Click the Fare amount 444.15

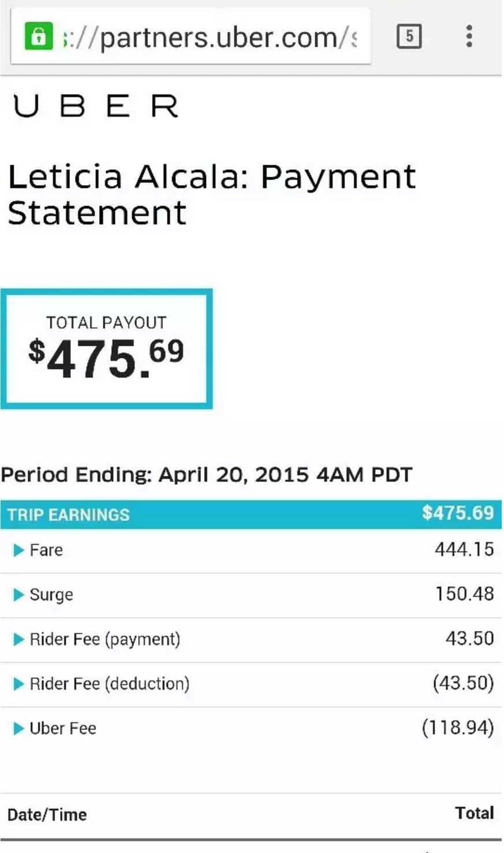[464, 549]
